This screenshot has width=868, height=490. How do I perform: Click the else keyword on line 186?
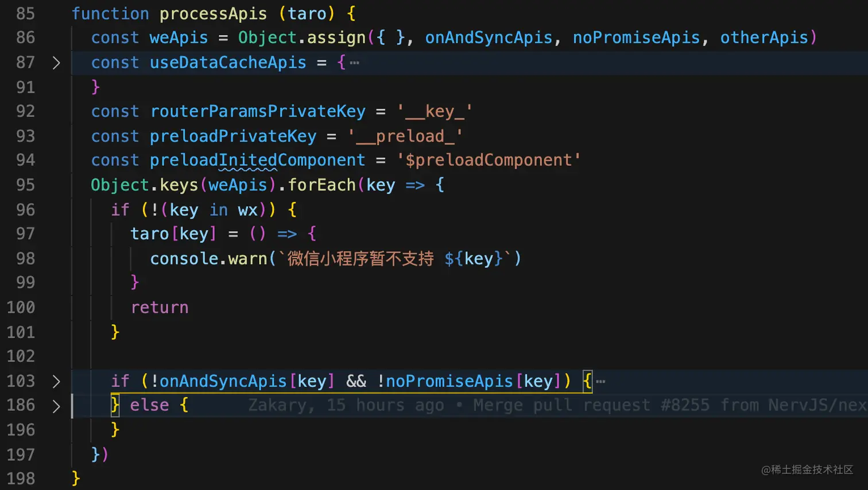(149, 406)
